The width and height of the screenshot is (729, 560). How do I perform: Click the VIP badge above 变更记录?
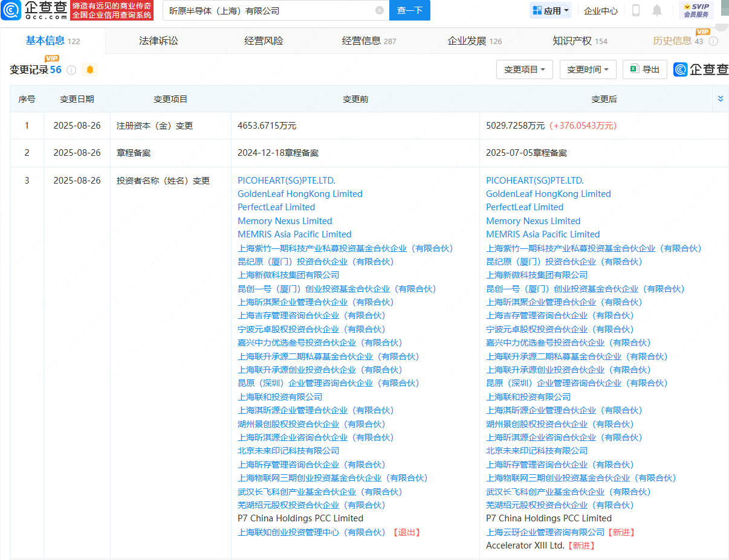click(52, 58)
